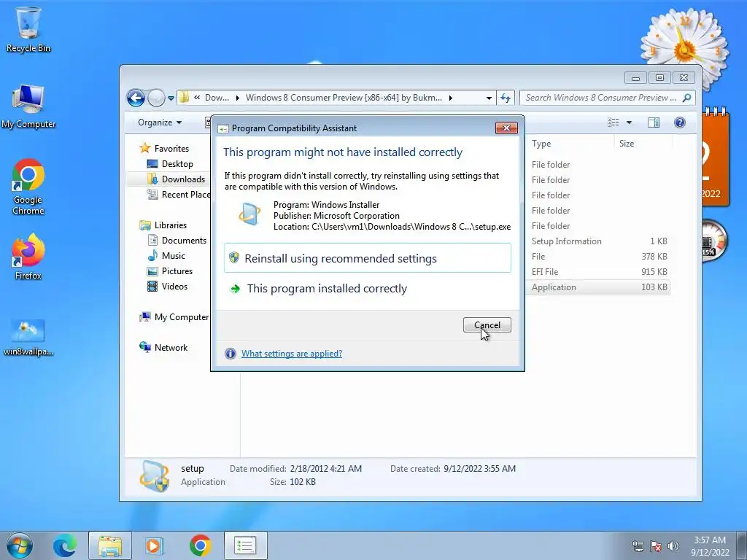The image size is (747, 560).
Task: Open the Recycle Bin desktop icon
Action: 28,29
